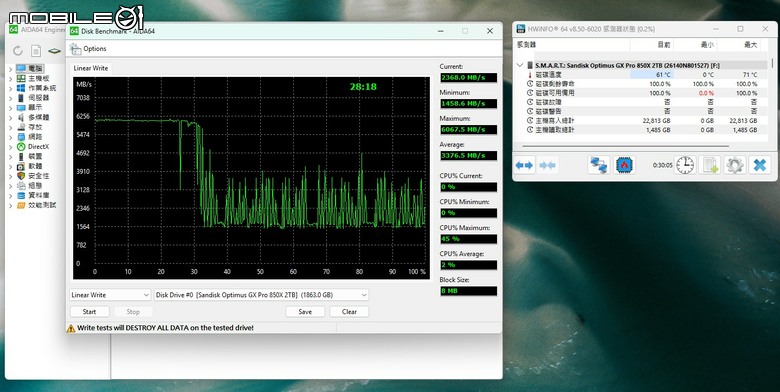Click HWiNFO expand columns blue arrows icon
The height and width of the screenshot is (392, 780).
click(x=524, y=165)
